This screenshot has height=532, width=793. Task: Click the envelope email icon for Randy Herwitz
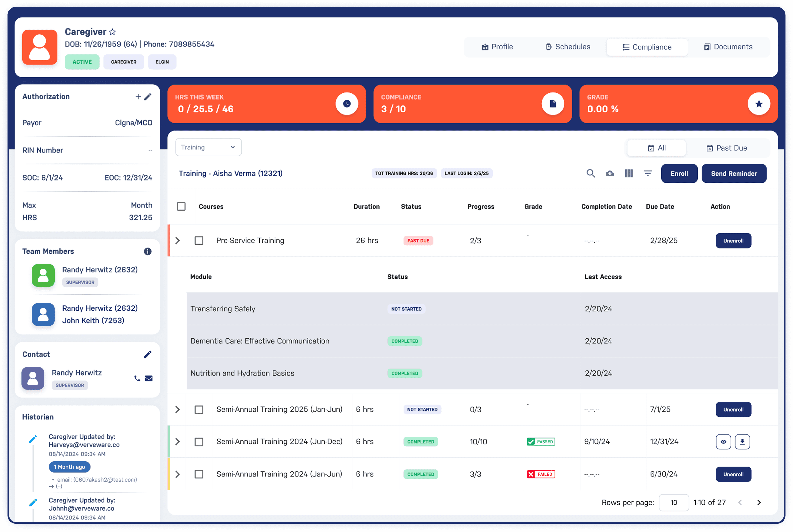(x=149, y=378)
